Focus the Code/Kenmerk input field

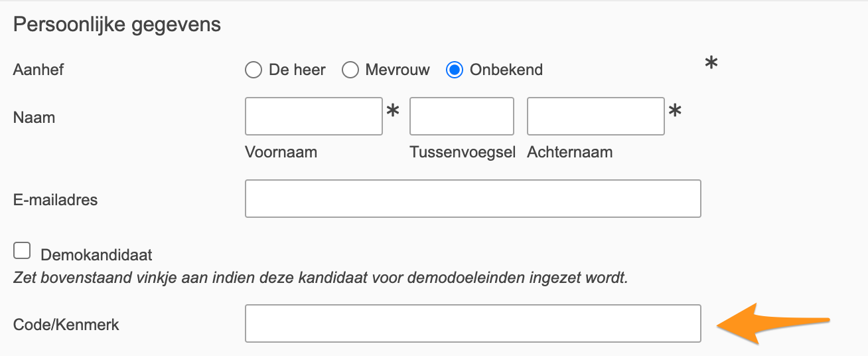click(x=472, y=323)
